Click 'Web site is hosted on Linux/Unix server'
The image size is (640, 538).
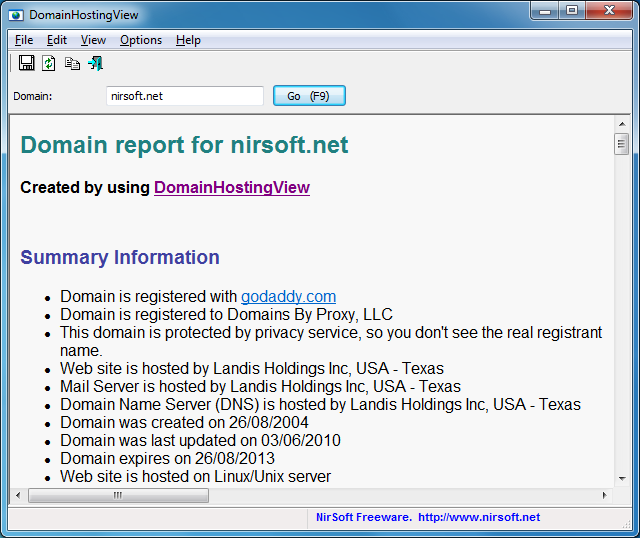point(196,476)
